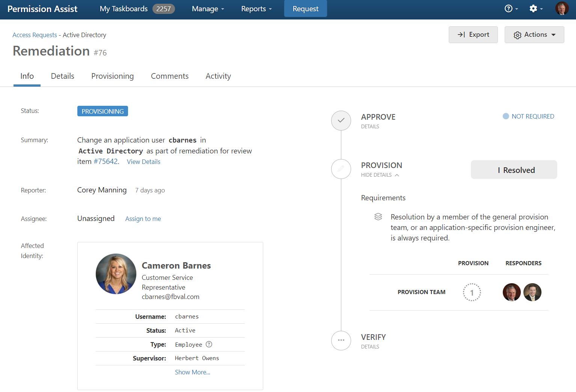Click Cameron Barnes profile photo
Viewport: 576px width, 392px height.
[x=116, y=274]
